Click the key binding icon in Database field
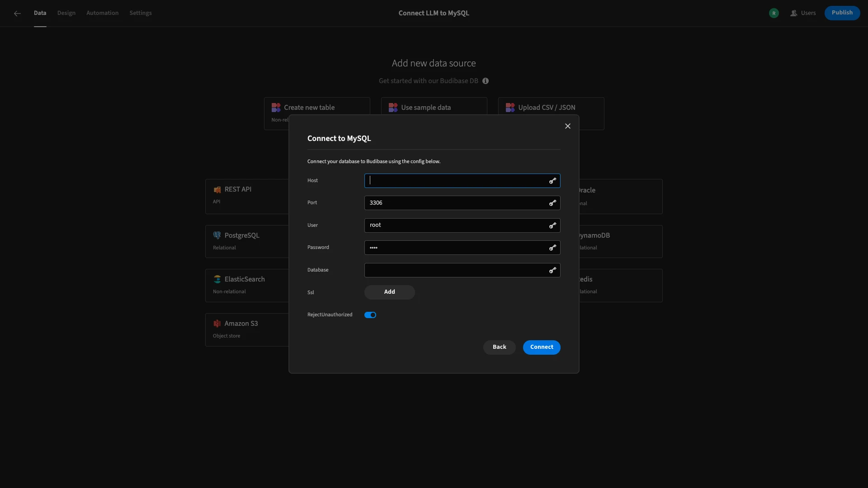 (x=552, y=270)
